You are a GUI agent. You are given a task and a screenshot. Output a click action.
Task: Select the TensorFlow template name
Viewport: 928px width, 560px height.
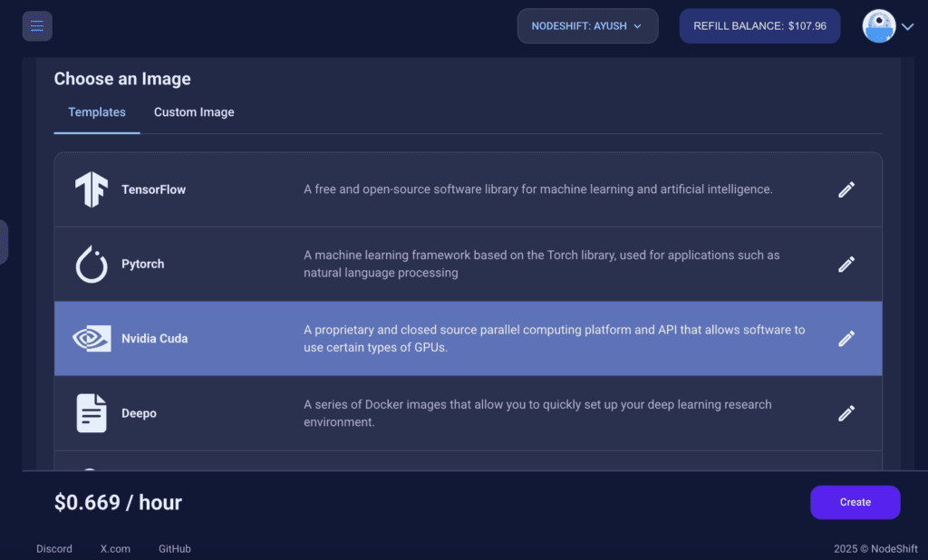point(153,189)
